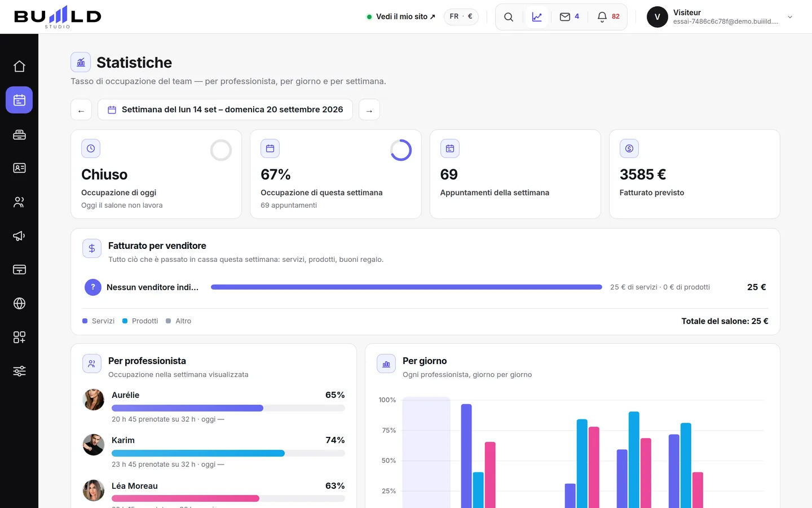This screenshot has width=812, height=508.
Task: Open the Home icon in the sidebar
Action: (x=19, y=67)
